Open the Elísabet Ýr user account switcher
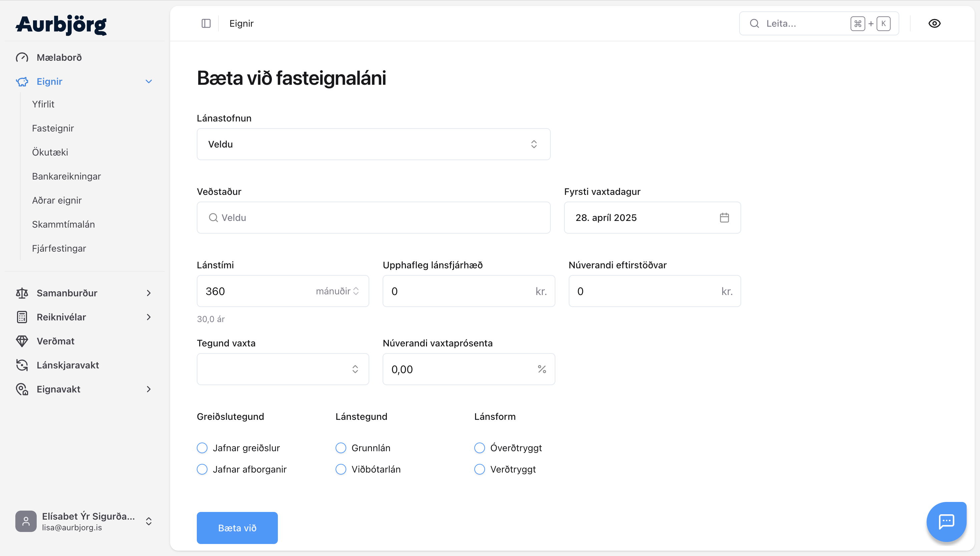 (x=84, y=521)
